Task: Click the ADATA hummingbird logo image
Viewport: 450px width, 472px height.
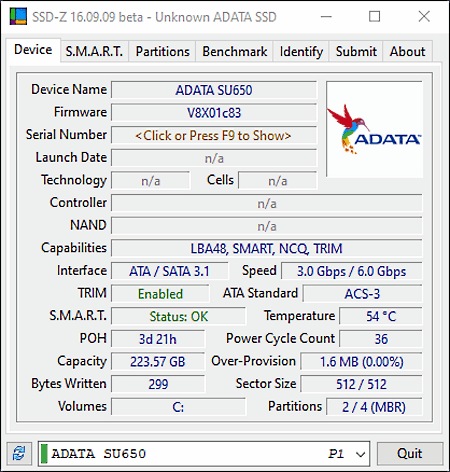Action: tap(374, 129)
